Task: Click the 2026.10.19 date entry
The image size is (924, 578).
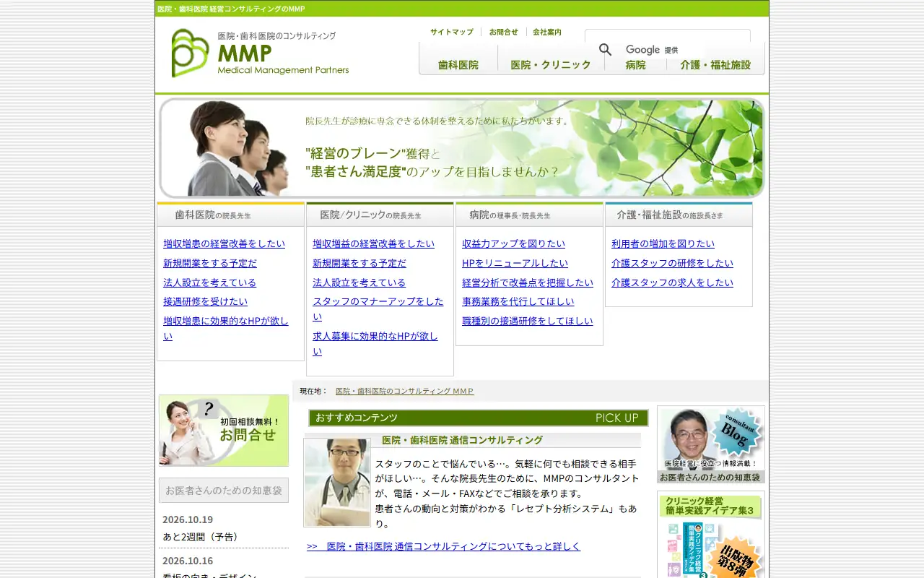Action: click(x=188, y=519)
